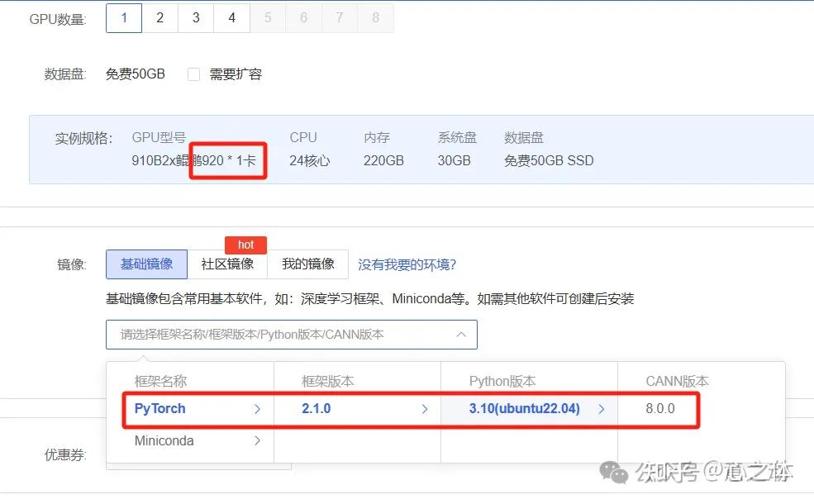Select GPU quantity 2
Viewport: 814px width, 504px height.
[x=159, y=17]
